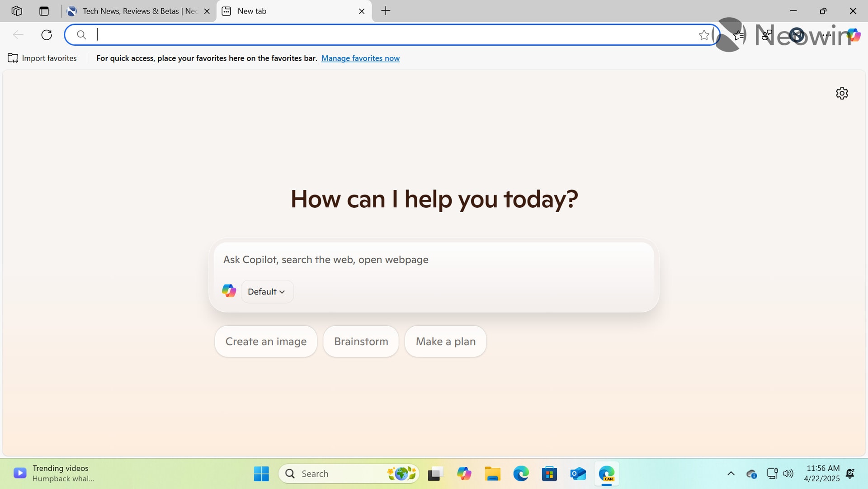Switch to the Tech News Neowin tab

point(139,11)
